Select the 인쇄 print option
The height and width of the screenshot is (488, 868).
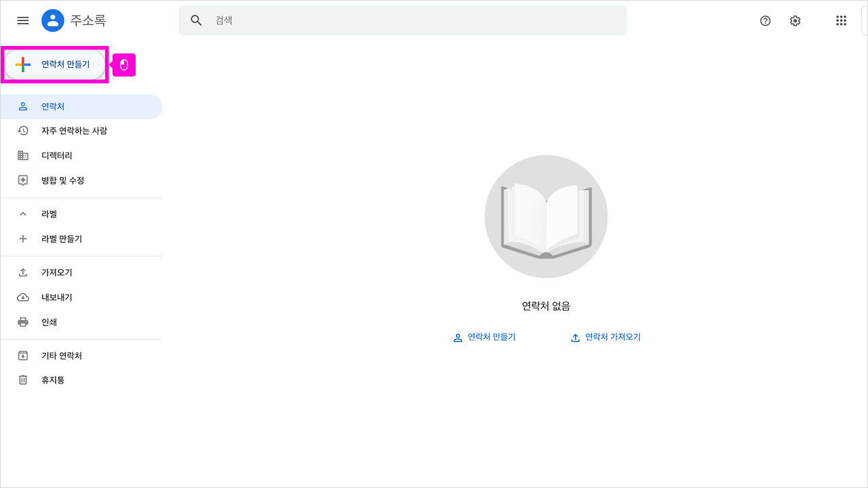point(49,322)
